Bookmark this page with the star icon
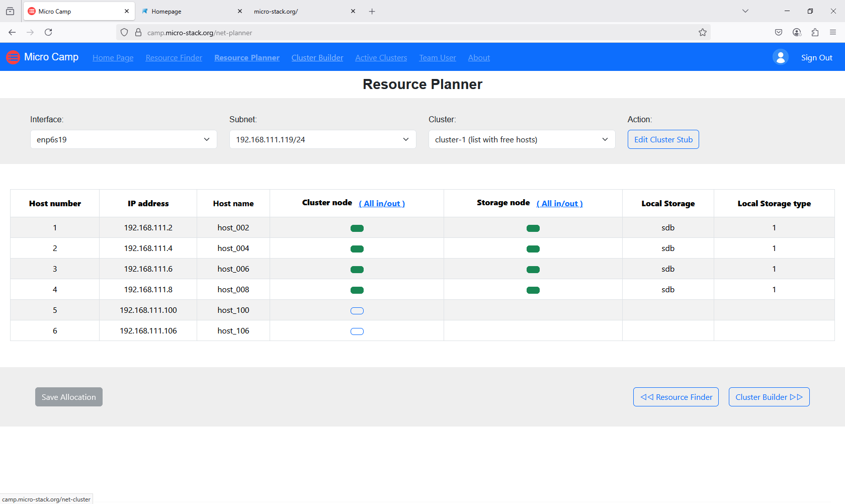 pos(703,32)
